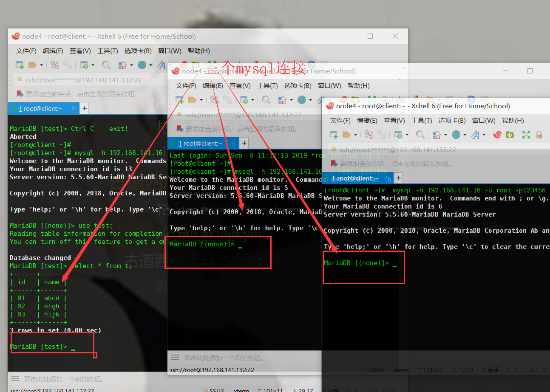550x392 pixels.
Task: Click the toolbar padlock lock-screen icon
Action: [x=539, y=135]
